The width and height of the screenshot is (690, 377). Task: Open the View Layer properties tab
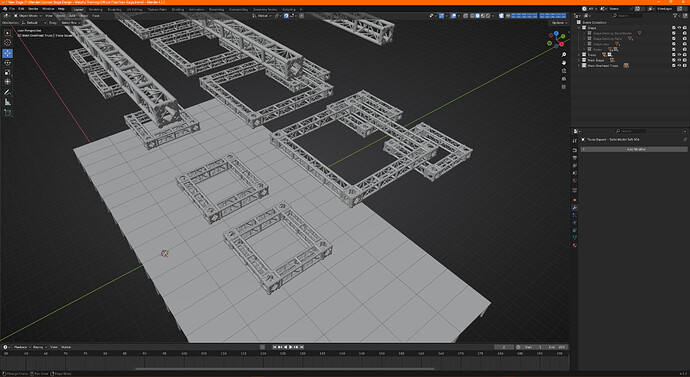575,165
